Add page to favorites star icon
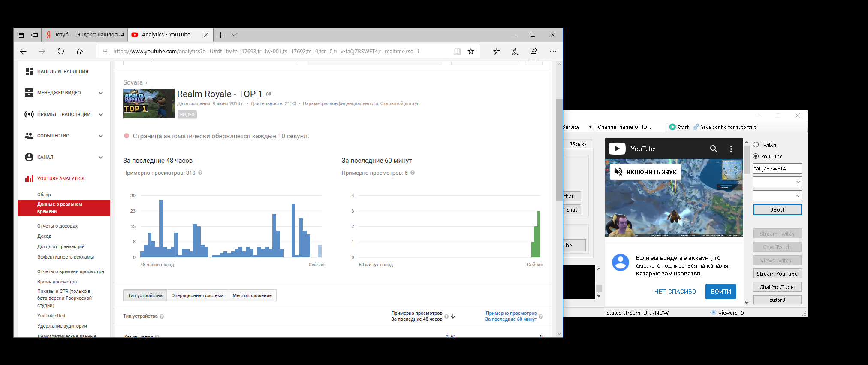868x365 pixels. [x=471, y=52]
